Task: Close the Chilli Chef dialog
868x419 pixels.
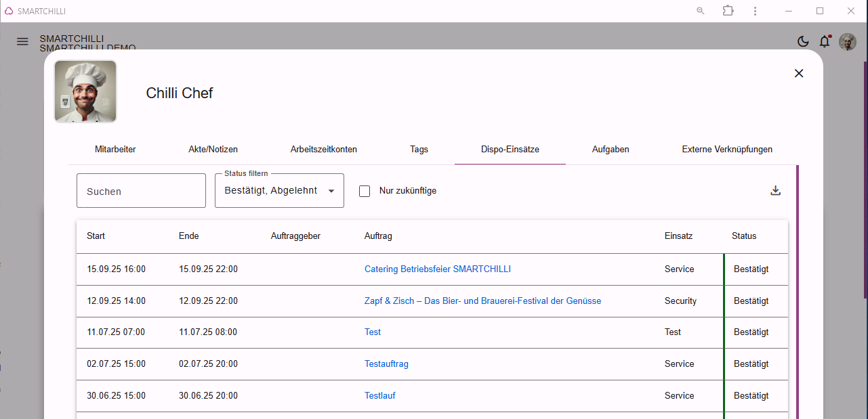Action: pyautogui.click(x=799, y=73)
